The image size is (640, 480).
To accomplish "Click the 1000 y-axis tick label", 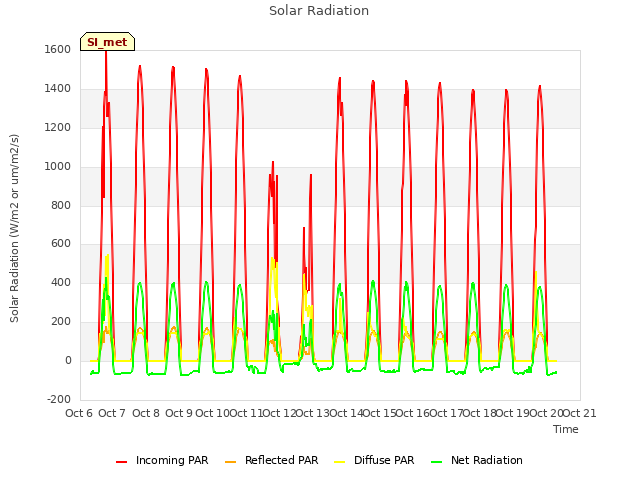I will coord(58,167).
